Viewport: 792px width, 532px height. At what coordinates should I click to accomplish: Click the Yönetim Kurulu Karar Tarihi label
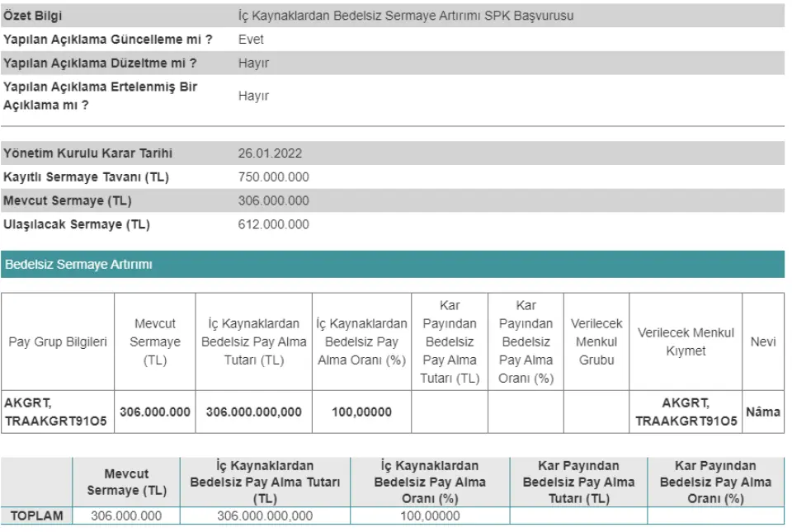88,153
